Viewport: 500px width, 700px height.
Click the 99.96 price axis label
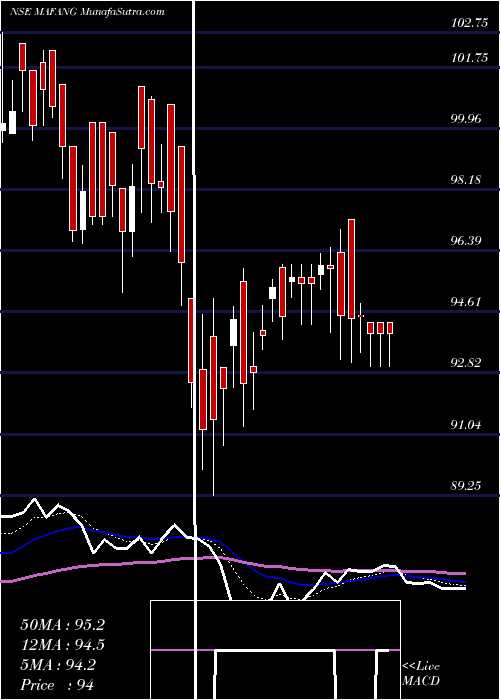tap(467, 119)
